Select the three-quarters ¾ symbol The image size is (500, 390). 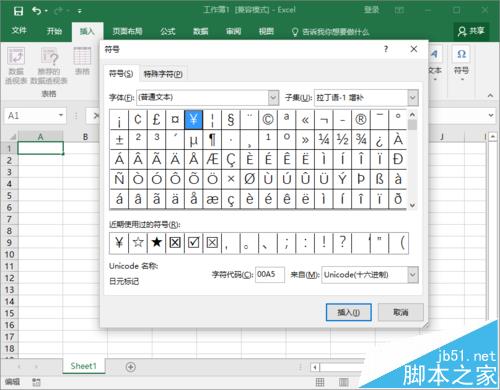pyautogui.click(x=361, y=140)
